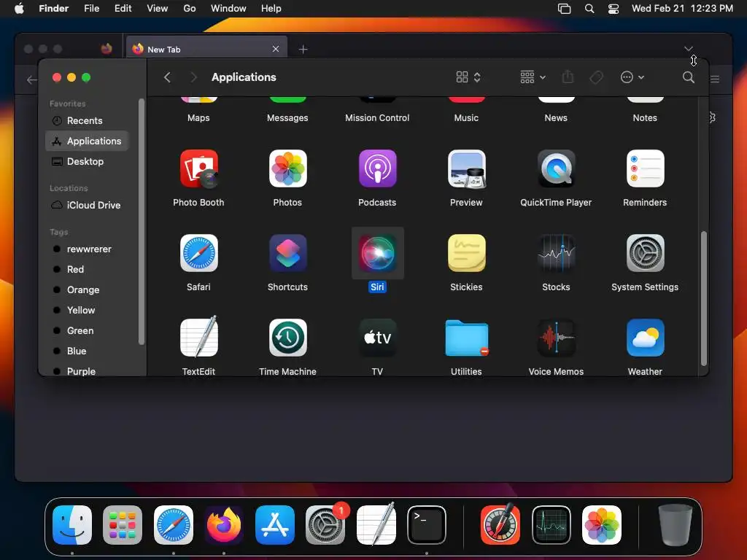Open Recents in the Finder sidebar
The width and height of the screenshot is (747, 560).
click(88, 120)
